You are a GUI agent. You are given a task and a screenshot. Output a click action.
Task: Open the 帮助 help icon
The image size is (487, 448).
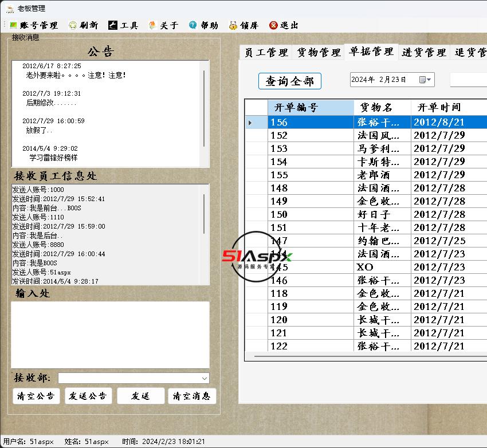[x=193, y=25]
